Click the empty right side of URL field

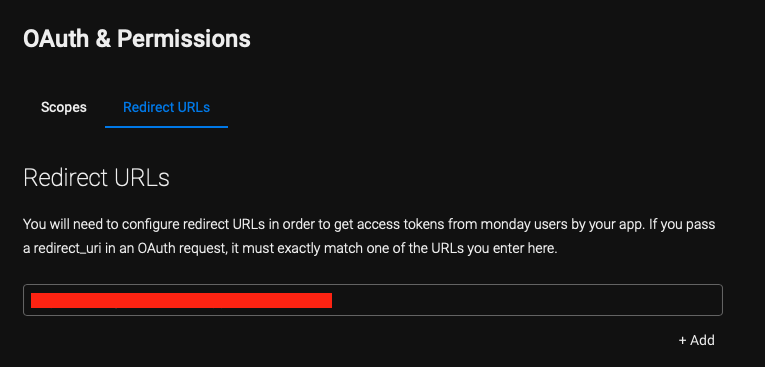tap(527, 300)
